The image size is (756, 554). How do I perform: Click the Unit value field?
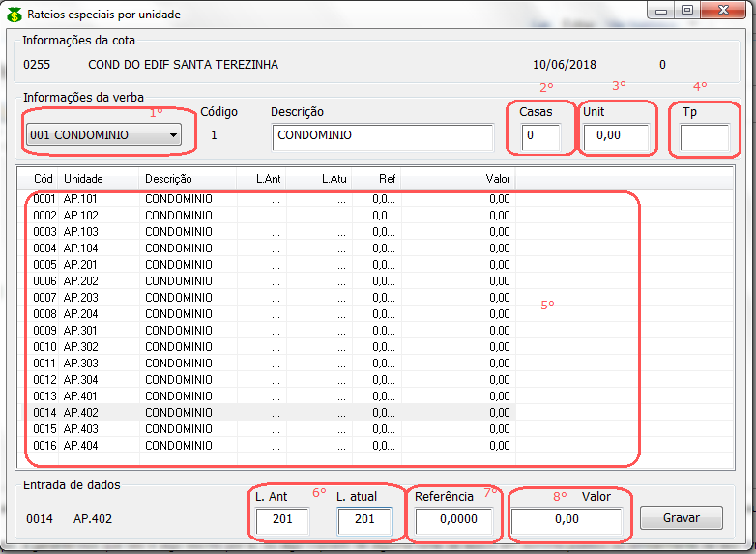pos(616,137)
